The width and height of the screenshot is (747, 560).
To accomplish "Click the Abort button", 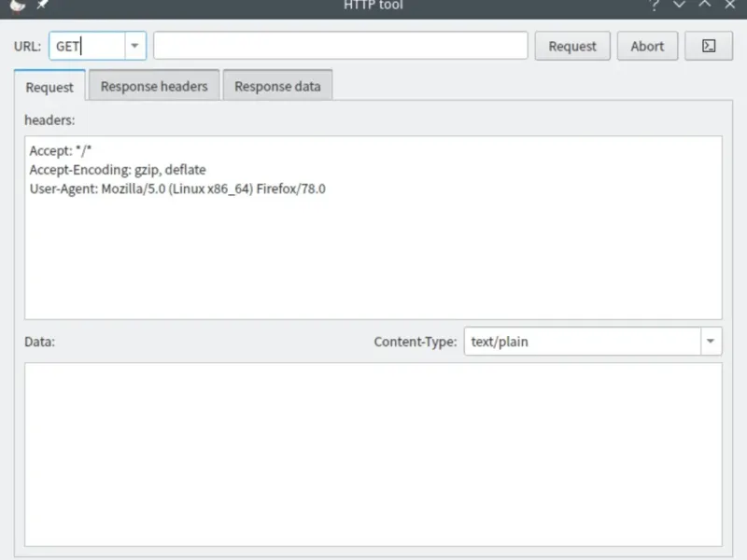I will point(647,46).
